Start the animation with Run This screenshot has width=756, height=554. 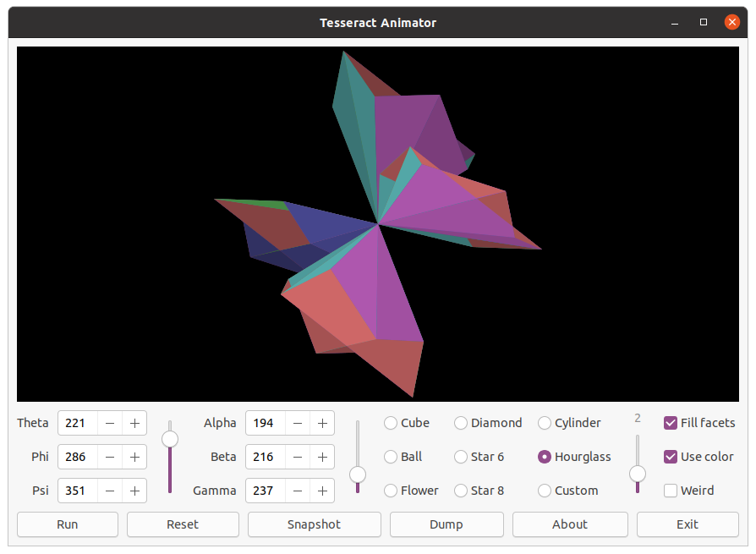[x=68, y=524]
